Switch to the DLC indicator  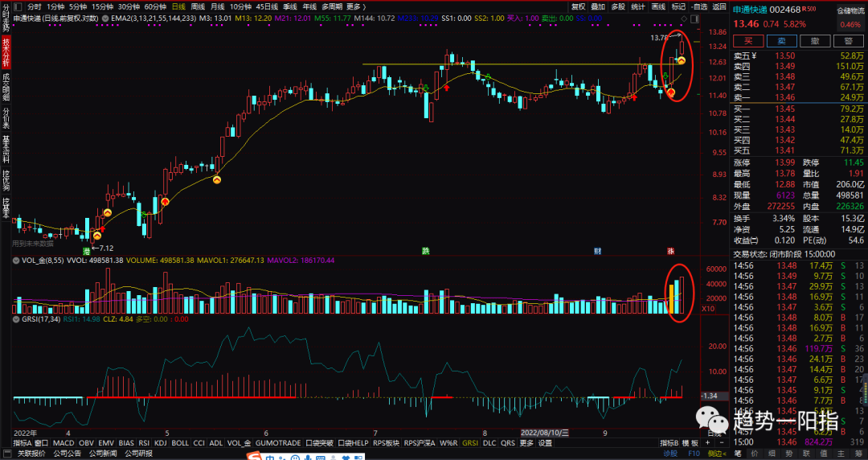pyautogui.click(x=489, y=443)
